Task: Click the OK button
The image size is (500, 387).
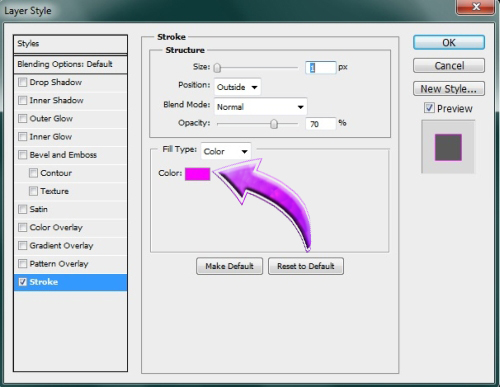Action: click(x=449, y=43)
